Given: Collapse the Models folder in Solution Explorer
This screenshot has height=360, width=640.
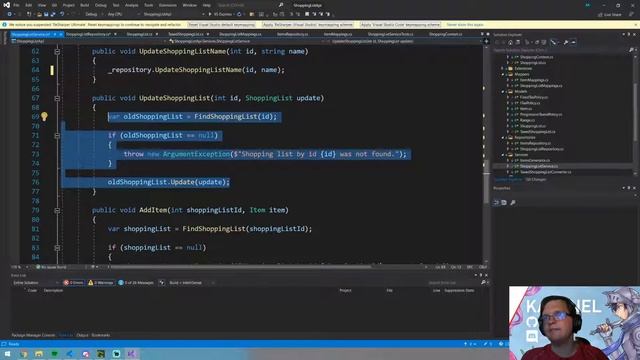Looking at the screenshot, I should coord(503,92).
